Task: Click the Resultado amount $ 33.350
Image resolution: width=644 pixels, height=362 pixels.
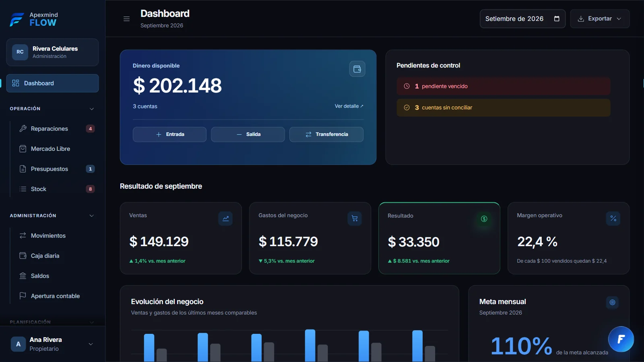Action: pyautogui.click(x=413, y=242)
